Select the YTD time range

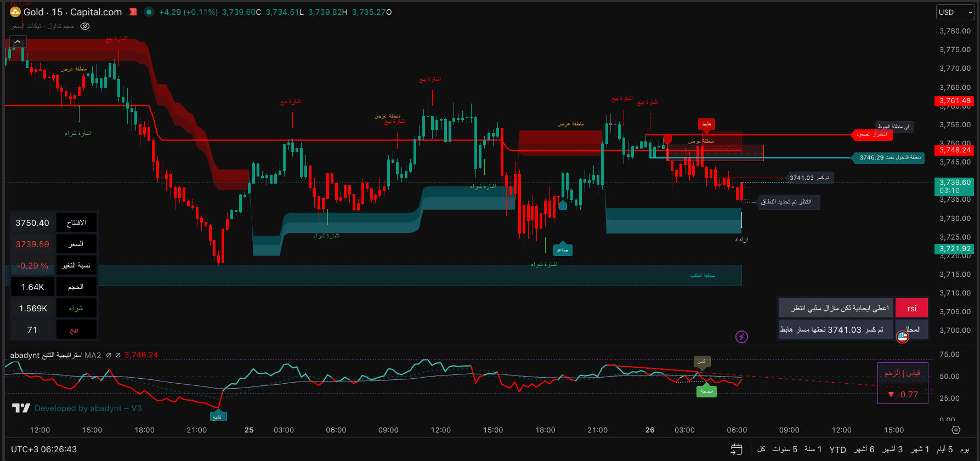[837, 449]
